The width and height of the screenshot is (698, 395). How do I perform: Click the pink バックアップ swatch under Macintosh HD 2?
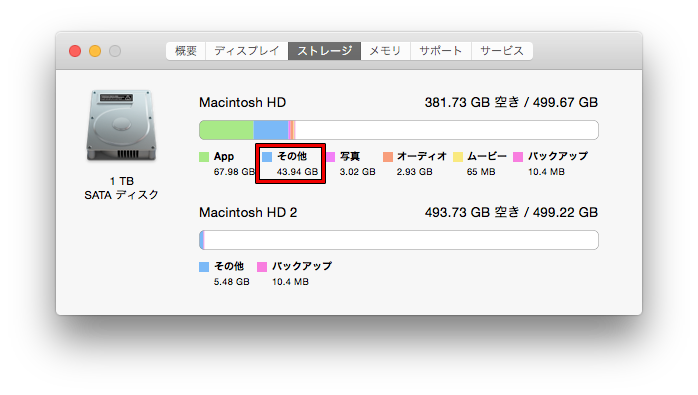tap(262, 267)
